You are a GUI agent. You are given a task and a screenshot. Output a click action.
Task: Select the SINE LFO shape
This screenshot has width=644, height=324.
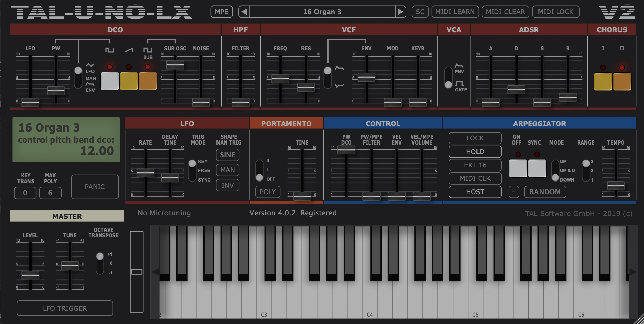[x=227, y=155]
